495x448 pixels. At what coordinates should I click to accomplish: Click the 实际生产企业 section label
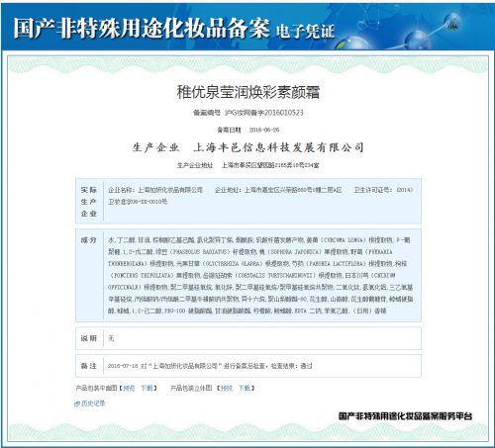(x=89, y=202)
